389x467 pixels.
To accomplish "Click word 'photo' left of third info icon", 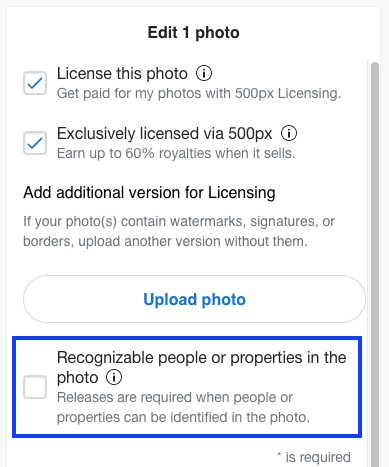I will pos(78,378).
